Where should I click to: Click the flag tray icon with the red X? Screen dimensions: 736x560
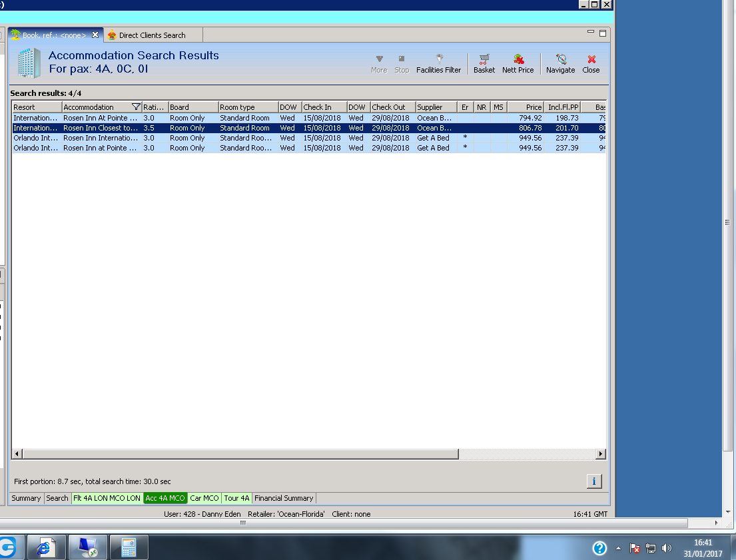tap(635, 548)
